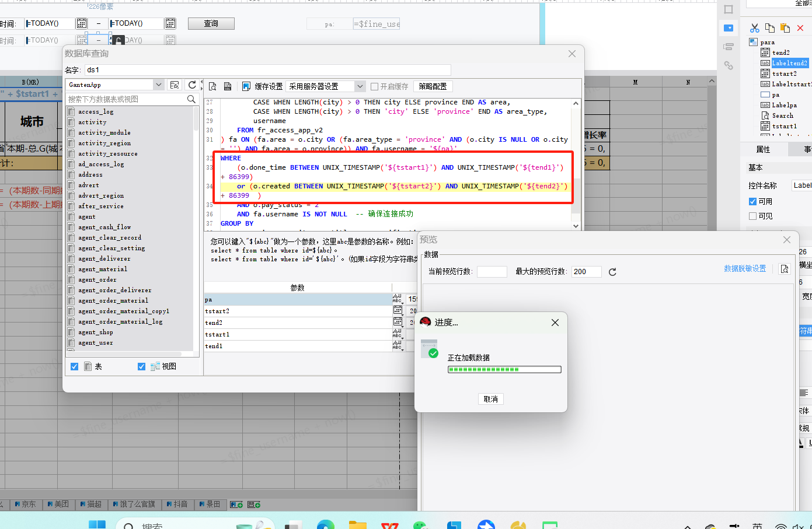Switch to the 京东 sheet tab

pyautogui.click(x=25, y=504)
